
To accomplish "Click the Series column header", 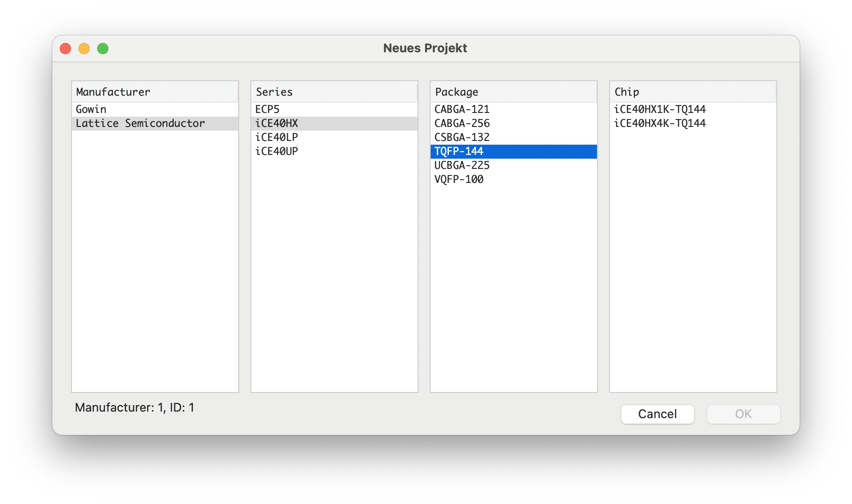I will point(334,92).
